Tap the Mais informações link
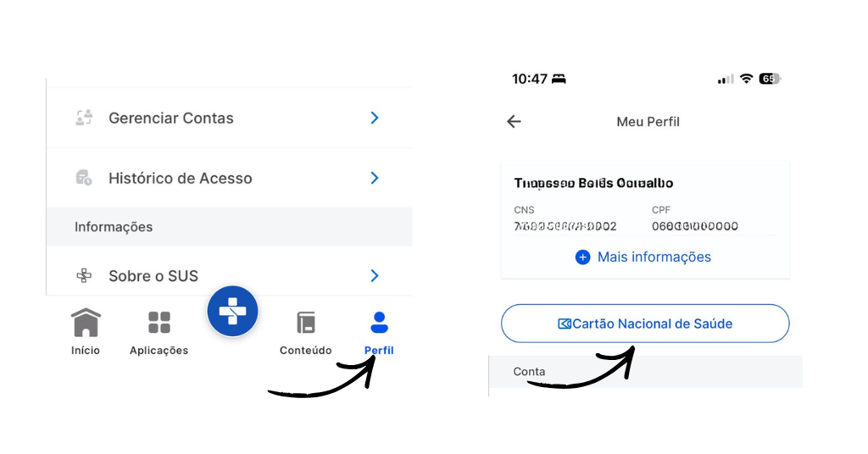868x454 pixels. (x=654, y=257)
